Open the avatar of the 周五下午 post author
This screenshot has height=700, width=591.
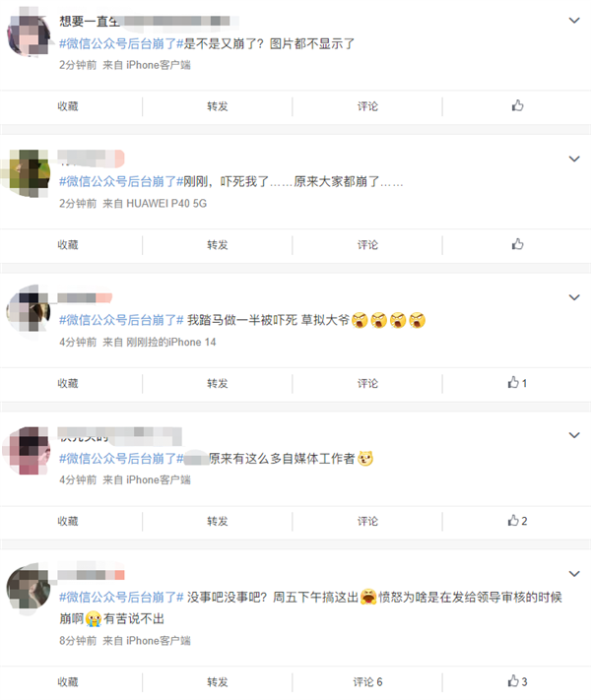29,589
